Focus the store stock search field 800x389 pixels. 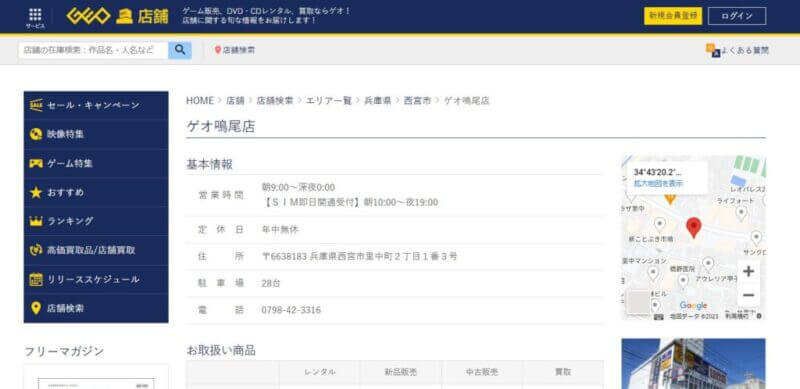(93, 50)
